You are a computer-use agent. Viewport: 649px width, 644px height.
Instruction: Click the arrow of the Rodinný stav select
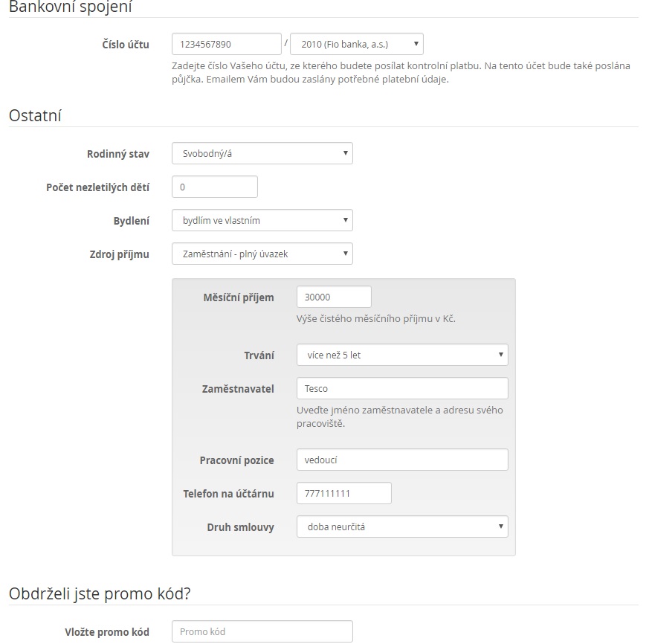(345, 153)
